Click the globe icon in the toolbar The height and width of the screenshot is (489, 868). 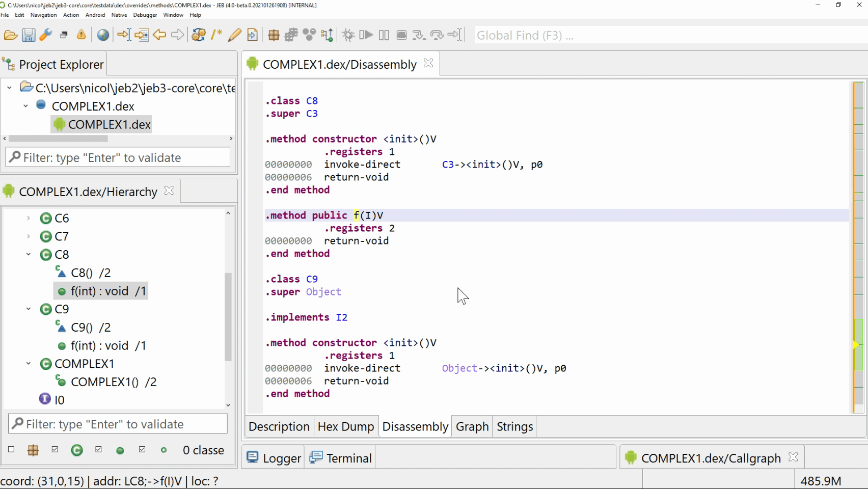(103, 35)
